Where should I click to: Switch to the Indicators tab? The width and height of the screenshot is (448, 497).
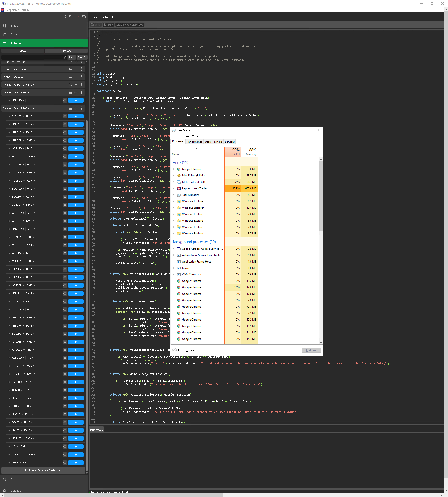tap(66, 51)
